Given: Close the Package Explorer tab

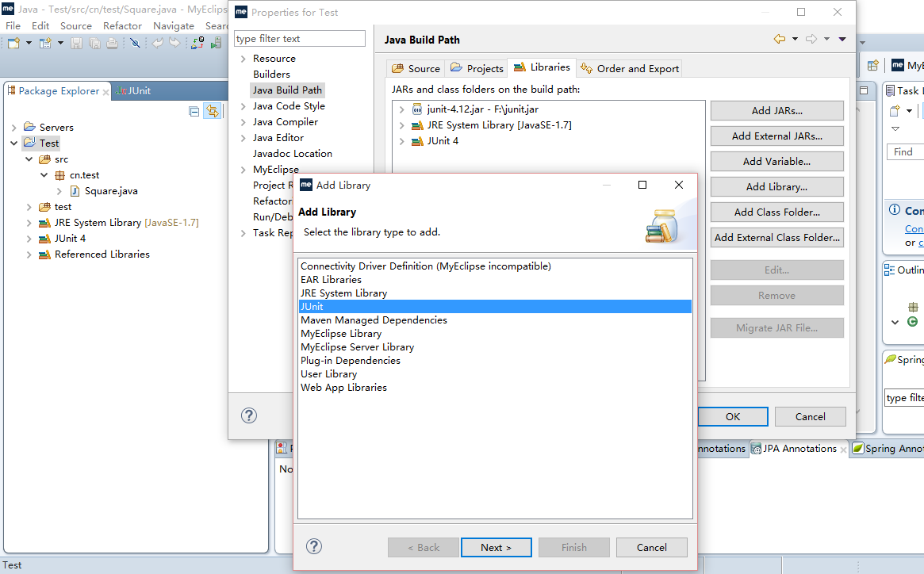Looking at the screenshot, I should point(105,92).
